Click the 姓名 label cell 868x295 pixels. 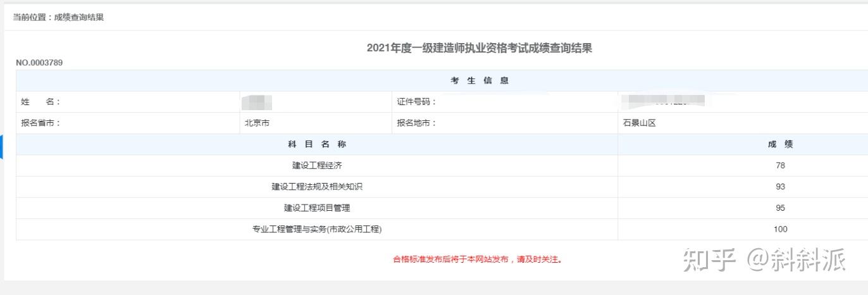pyautogui.click(x=128, y=102)
